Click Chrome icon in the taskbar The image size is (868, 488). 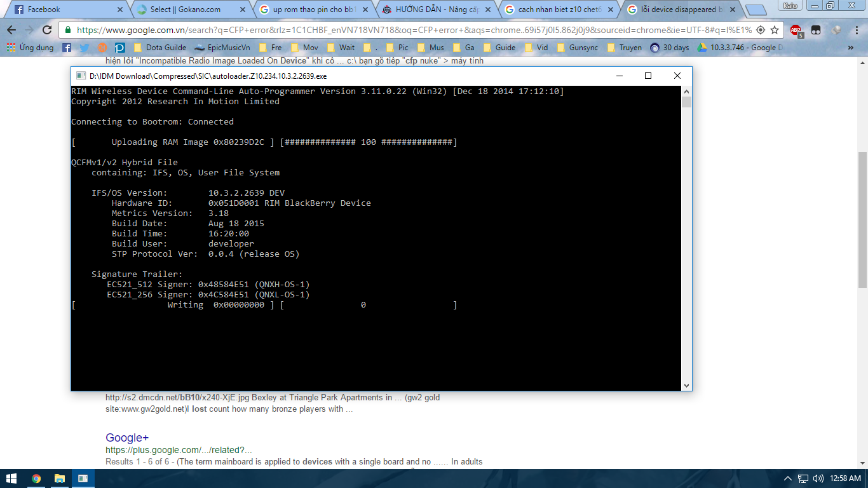pos(36,478)
